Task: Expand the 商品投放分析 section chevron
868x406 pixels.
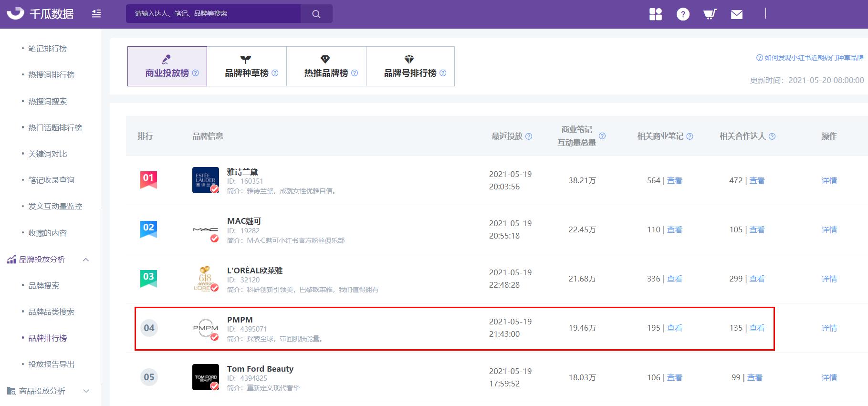Action: (86, 391)
